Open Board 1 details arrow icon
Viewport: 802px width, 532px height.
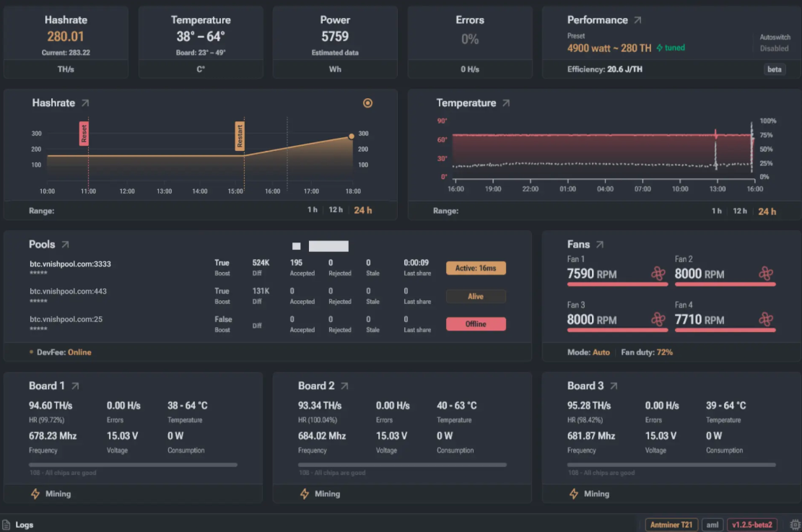pyautogui.click(x=75, y=386)
